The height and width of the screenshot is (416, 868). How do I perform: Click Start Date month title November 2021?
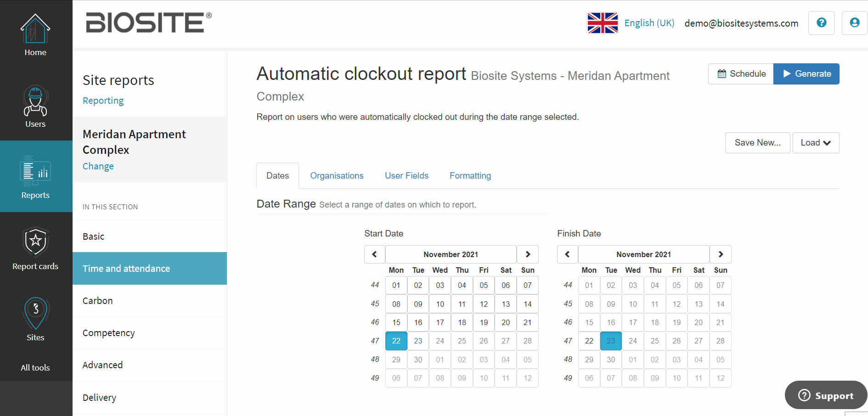(451, 254)
